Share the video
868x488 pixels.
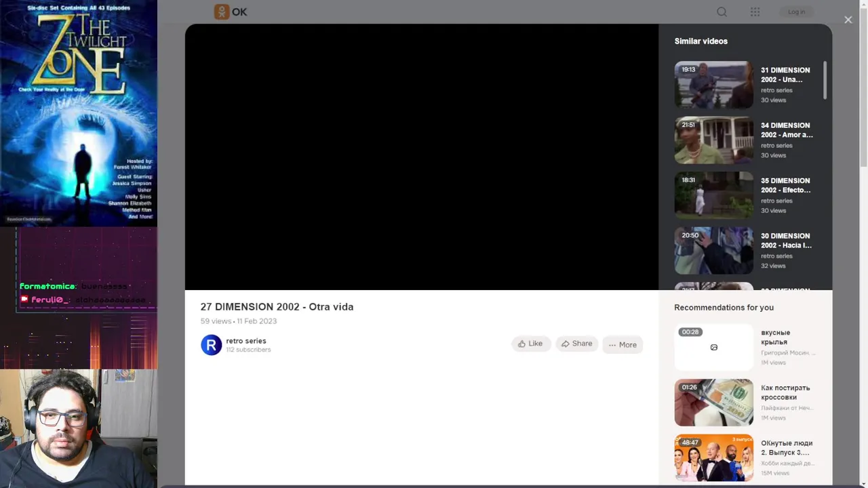pyautogui.click(x=577, y=344)
